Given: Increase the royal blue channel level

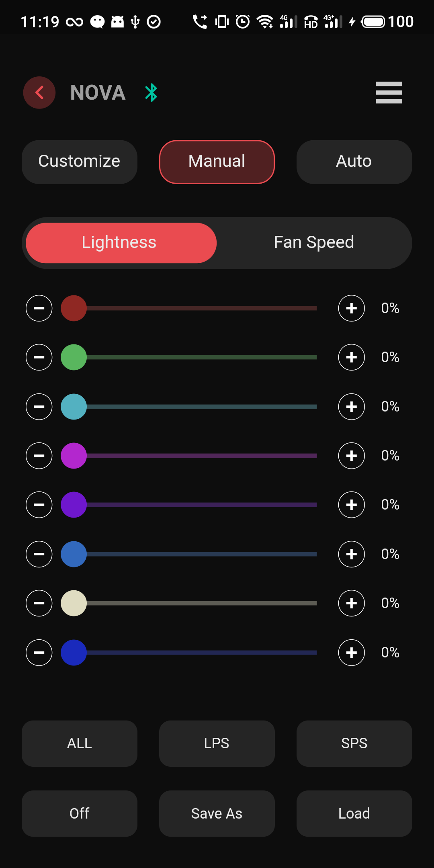Looking at the screenshot, I should 351,653.
